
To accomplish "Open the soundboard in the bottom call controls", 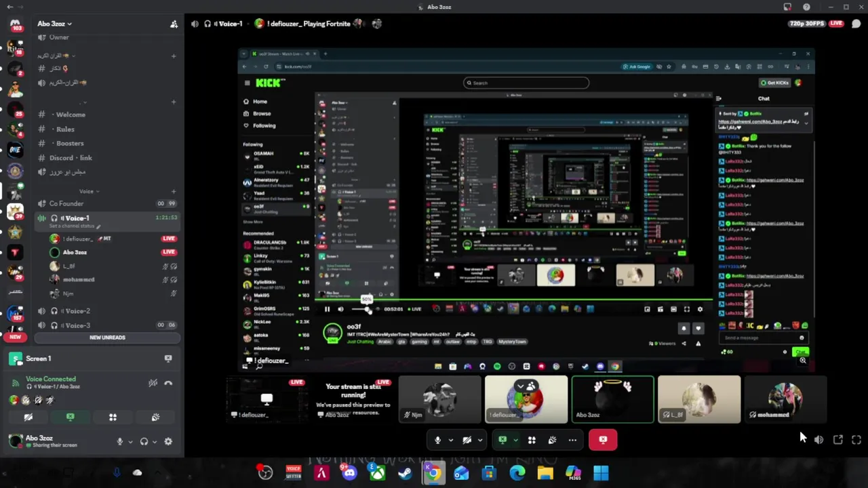I will [x=552, y=440].
